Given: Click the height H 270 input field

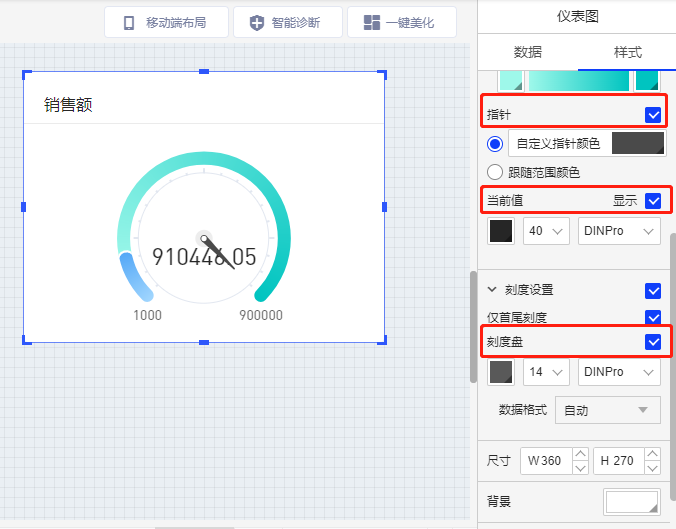Looking at the screenshot, I should coord(619,461).
